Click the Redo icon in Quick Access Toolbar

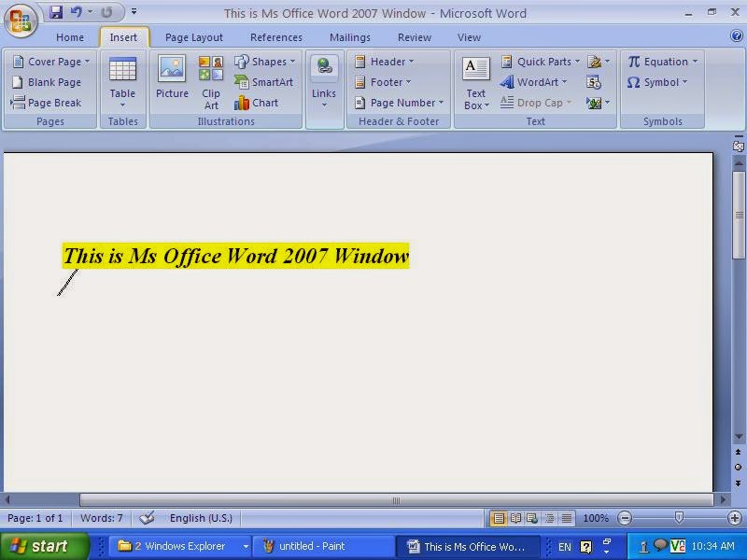pos(106,12)
